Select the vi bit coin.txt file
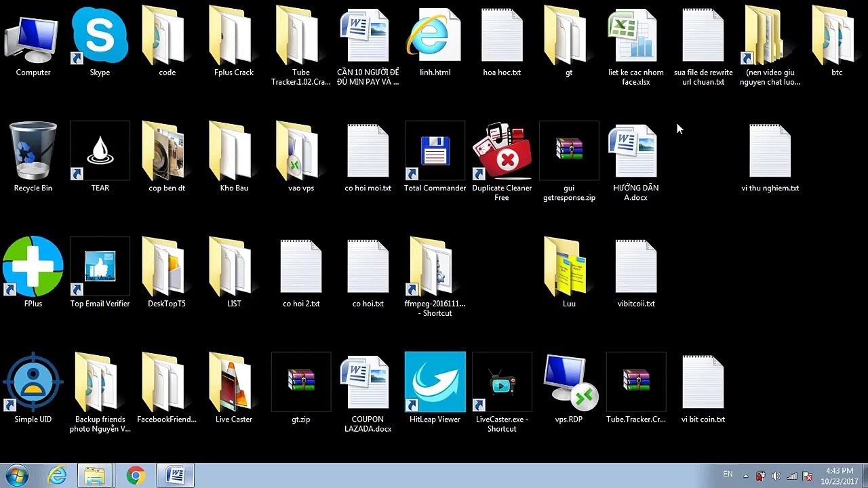This screenshot has width=868, height=488. point(703,389)
